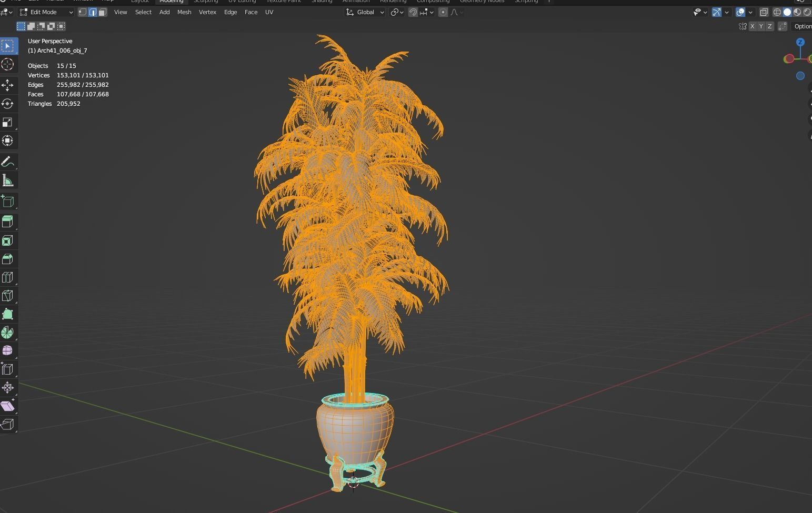Screen dimensions: 812x513
Task: Choose the Rotate tool
Action: coord(8,104)
